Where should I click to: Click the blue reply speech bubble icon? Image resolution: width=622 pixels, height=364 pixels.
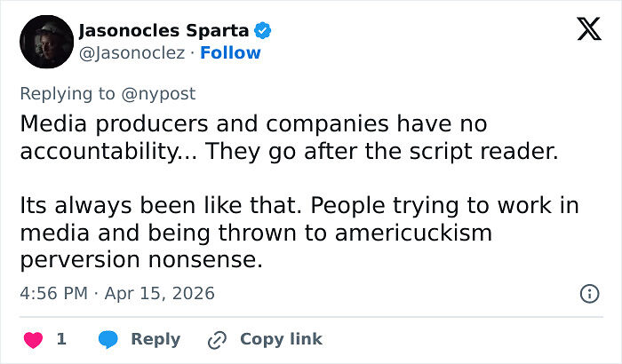[108, 339]
